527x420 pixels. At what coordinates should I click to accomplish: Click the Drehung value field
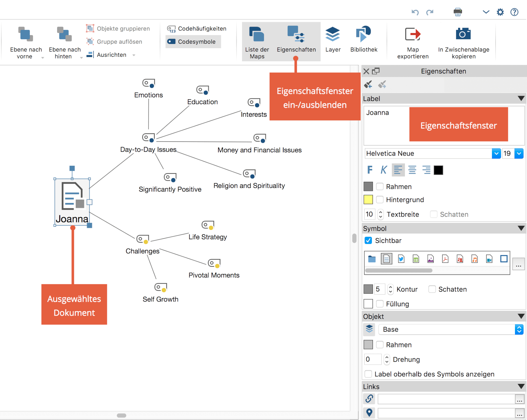373,359
